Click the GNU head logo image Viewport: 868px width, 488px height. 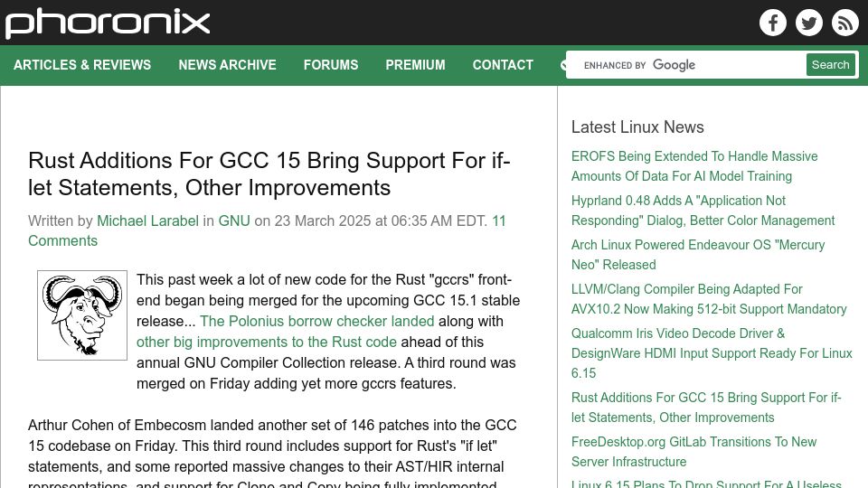tap(82, 315)
